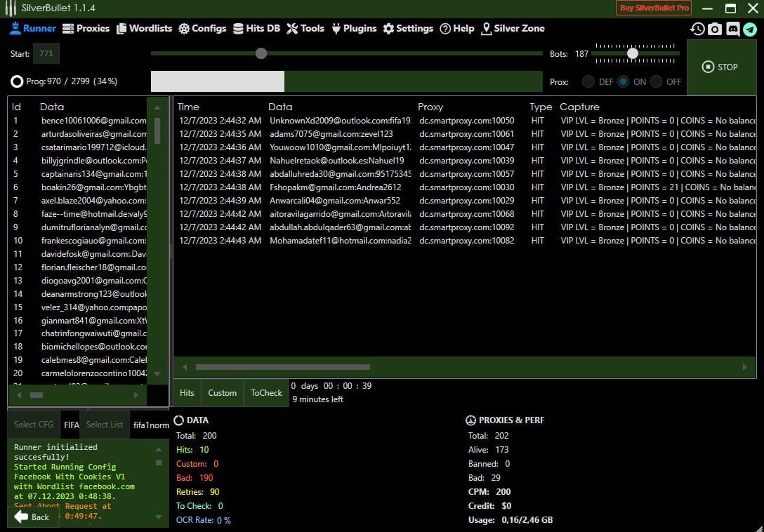Click hits table scroll left arrow
The image size is (764, 532).
click(185, 367)
